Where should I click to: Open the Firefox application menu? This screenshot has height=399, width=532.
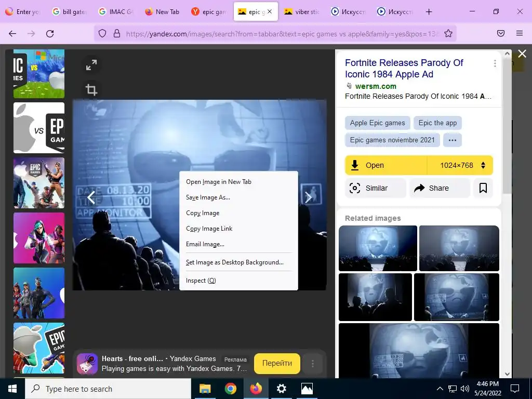coord(520,33)
